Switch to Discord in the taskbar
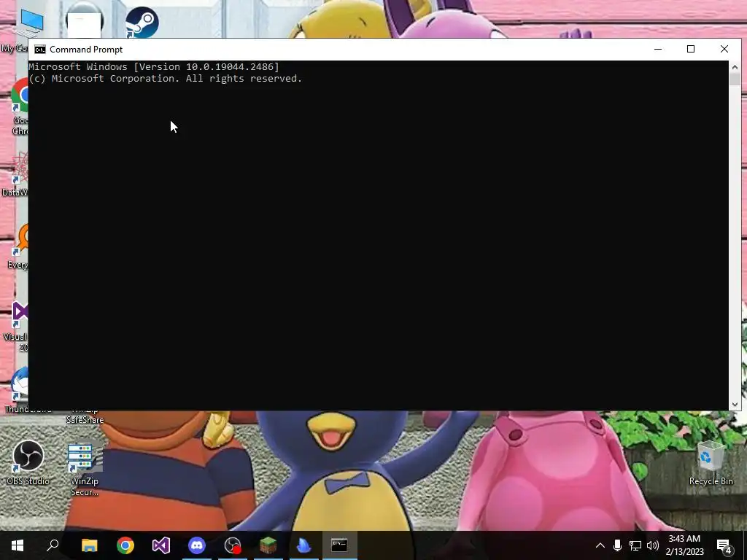Screen dimensions: 747x560 [x=197, y=545]
